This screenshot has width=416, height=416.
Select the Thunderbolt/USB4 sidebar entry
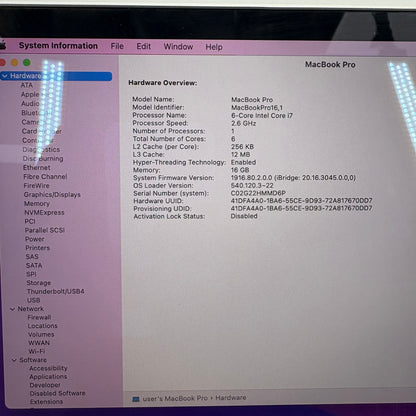tap(55, 292)
